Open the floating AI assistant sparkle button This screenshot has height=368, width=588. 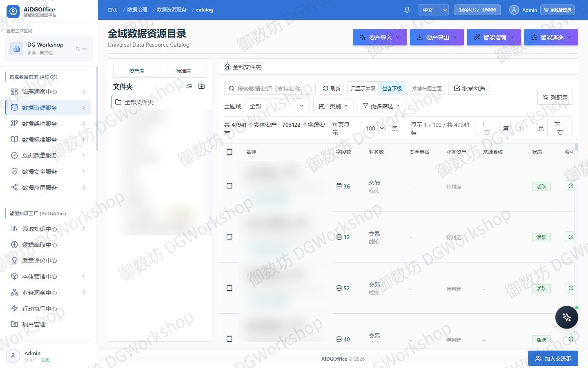click(566, 317)
